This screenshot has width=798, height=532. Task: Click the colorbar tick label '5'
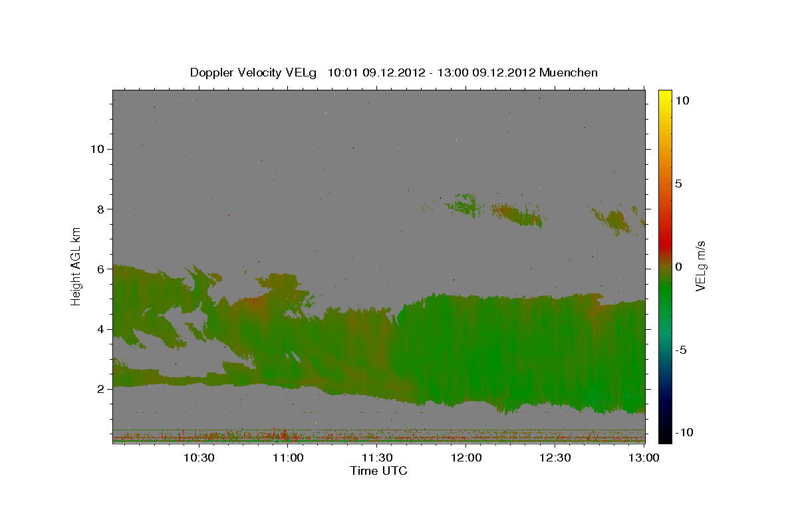pyautogui.click(x=678, y=184)
